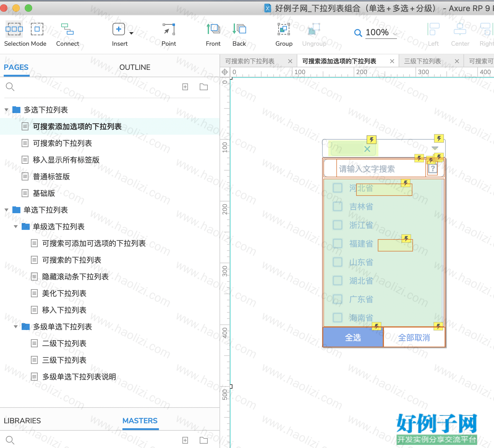Open page 可搜索添加选项的下拉列表 in tree
The image size is (494, 448).
coord(77,127)
